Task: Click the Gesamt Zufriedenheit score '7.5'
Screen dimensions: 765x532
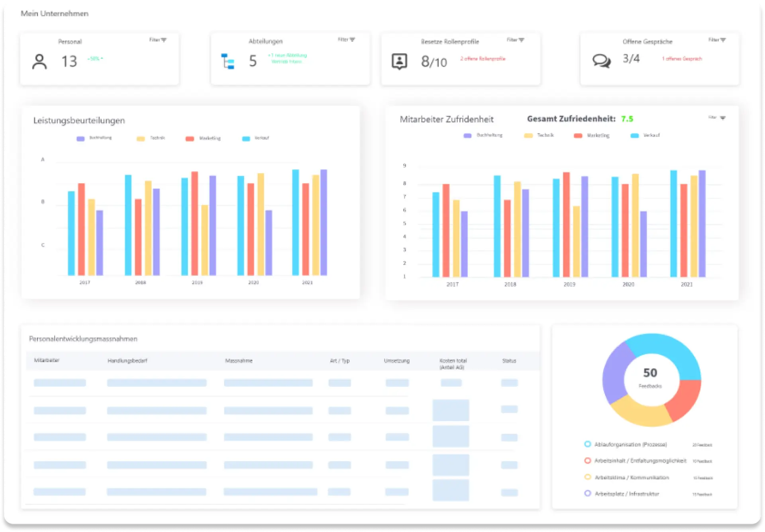Action: pos(627,119)
